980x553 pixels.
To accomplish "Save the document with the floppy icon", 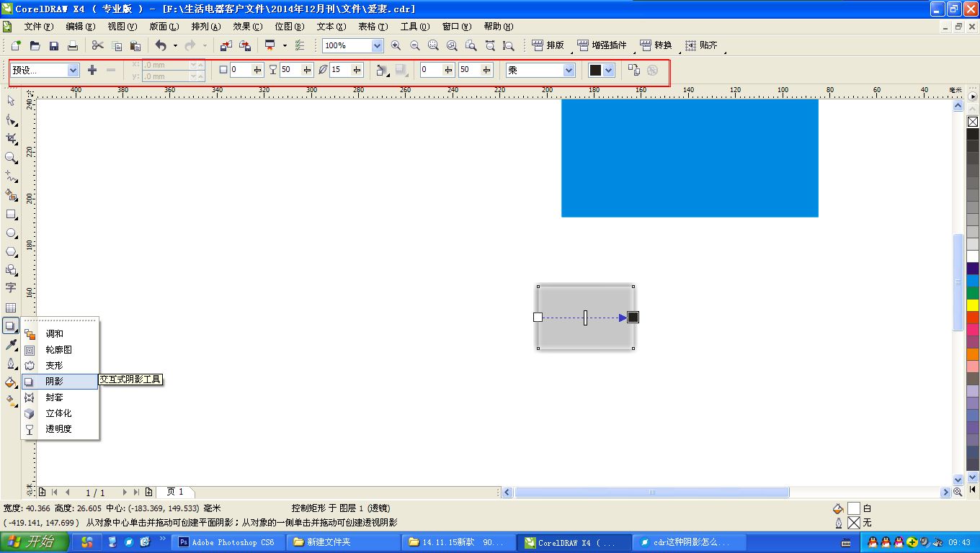I will point(54,45).
